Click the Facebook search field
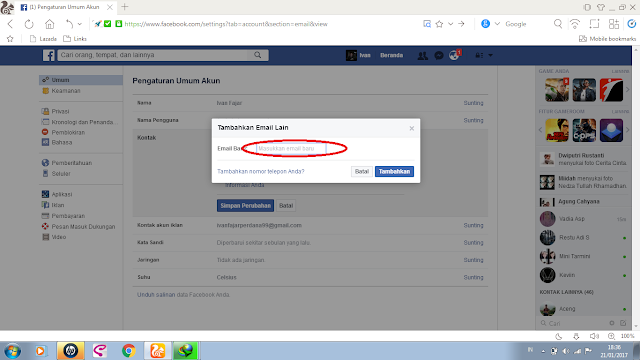Screen dimensions: 640x360 (153, 55)
